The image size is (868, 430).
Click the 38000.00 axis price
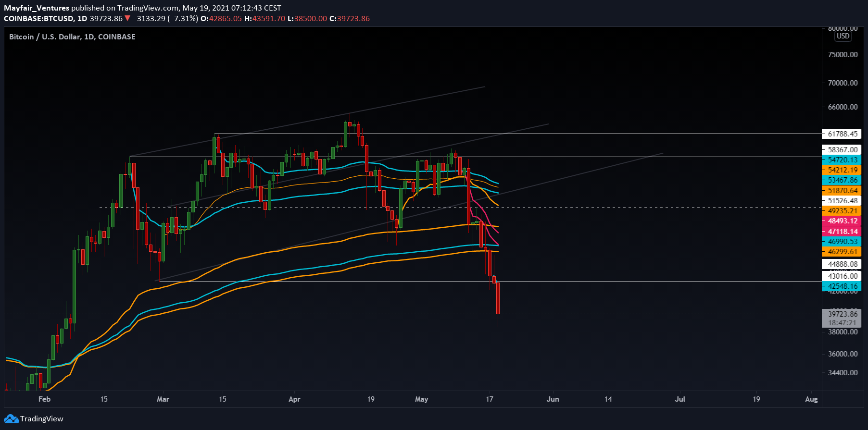tap(843, 332)
